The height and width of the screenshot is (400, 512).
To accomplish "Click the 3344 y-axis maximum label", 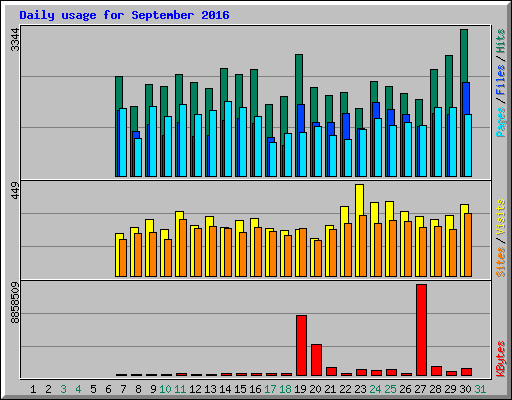I will (15, 40).
